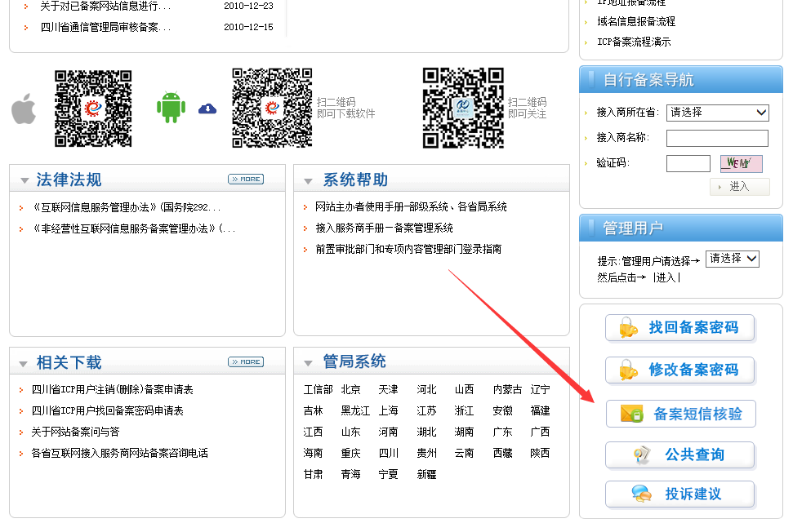Refresh the captcha image
This screenshot has height=532, width=793.
coord(741,164)
